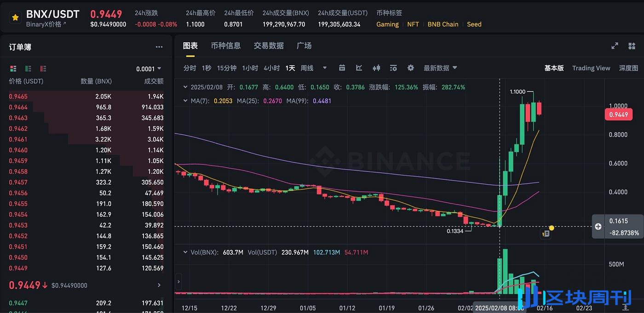Collapse the MA(7) indicator legend row
Image resolution: width=644 pixels, height=313 pixels.
tap(185, 101)
